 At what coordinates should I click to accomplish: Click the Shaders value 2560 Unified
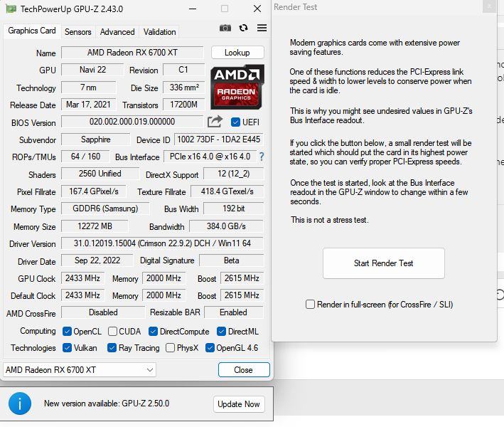[x=100, y=174]
